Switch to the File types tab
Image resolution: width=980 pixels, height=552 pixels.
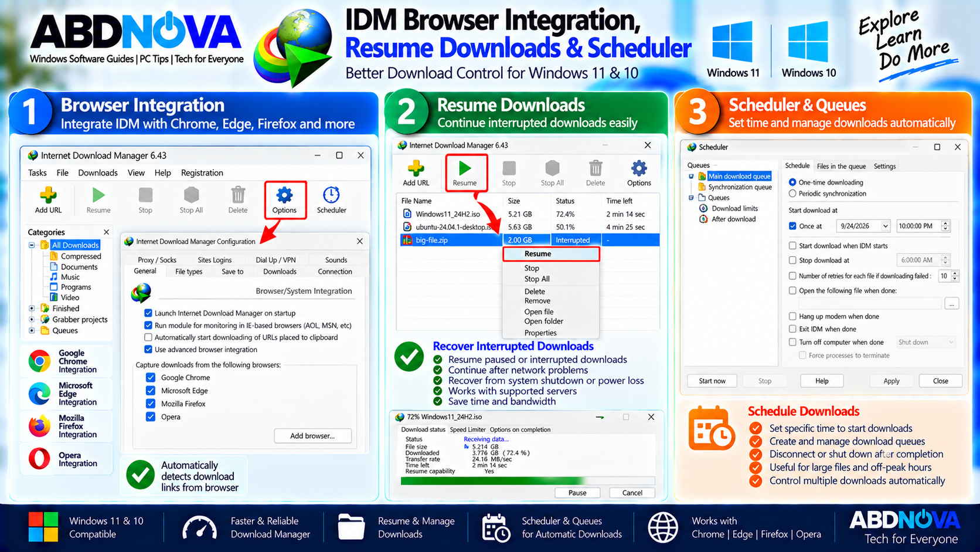coord(189,272)
